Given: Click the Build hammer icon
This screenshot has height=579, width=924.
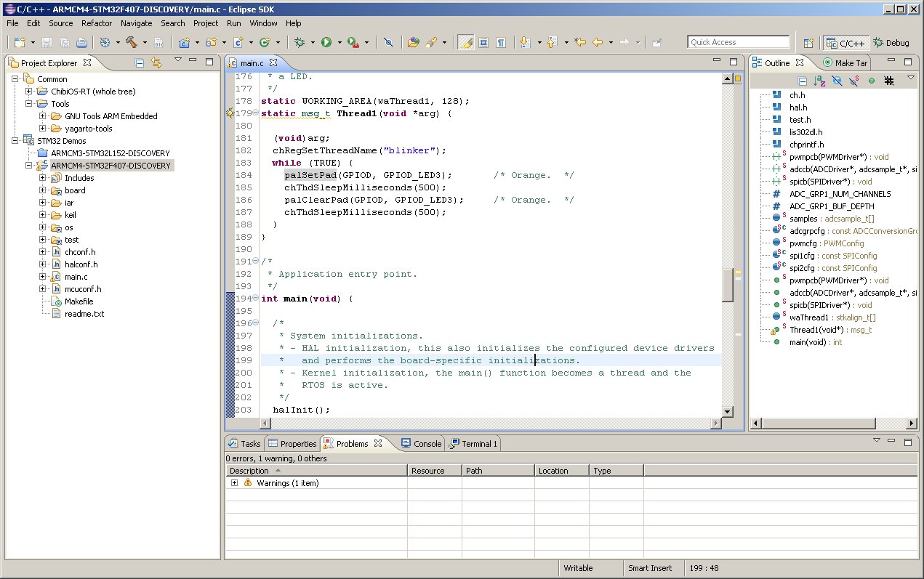Looking at the screenshot, I should 132,42.
